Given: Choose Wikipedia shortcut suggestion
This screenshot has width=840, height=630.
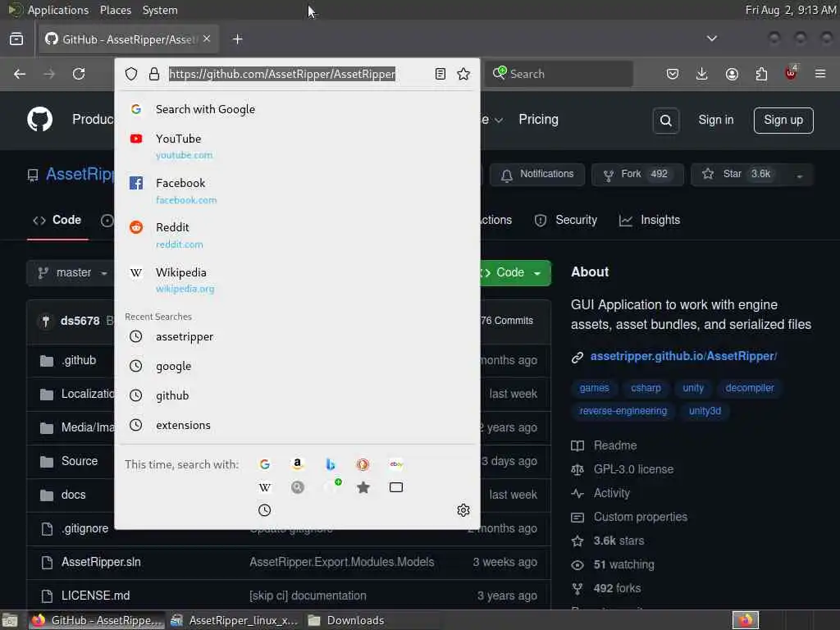Looking at the screenshot, I should click(297, 280).
